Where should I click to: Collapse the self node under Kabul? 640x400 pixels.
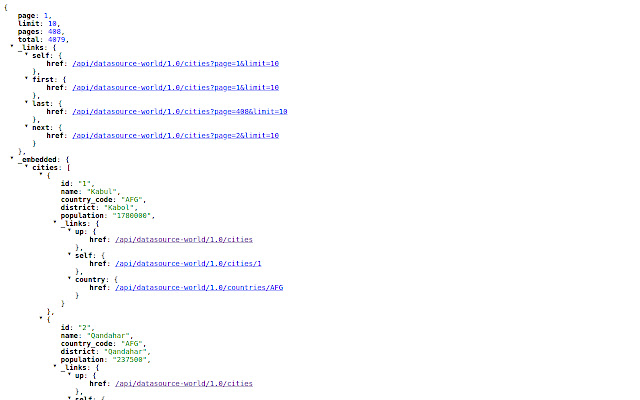(69, 254)
